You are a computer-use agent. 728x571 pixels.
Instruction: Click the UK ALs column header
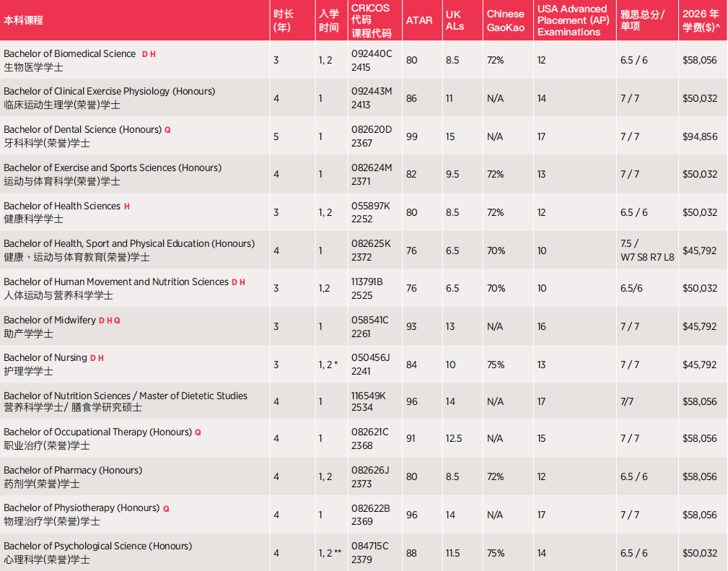pyautogui.click(x=455, y=20)
